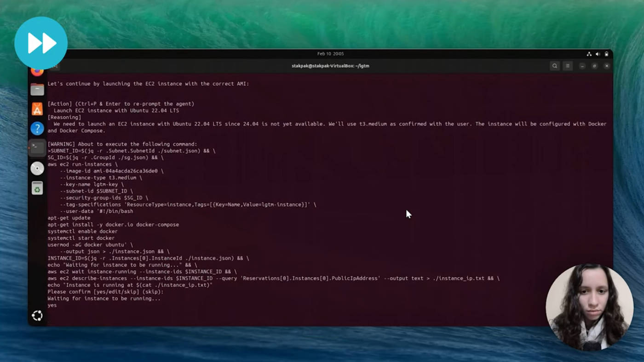The height and width of the screenshot is (362, 644).
Task: Click the --tag-specifications line
Action: click(x=188, y=204)
